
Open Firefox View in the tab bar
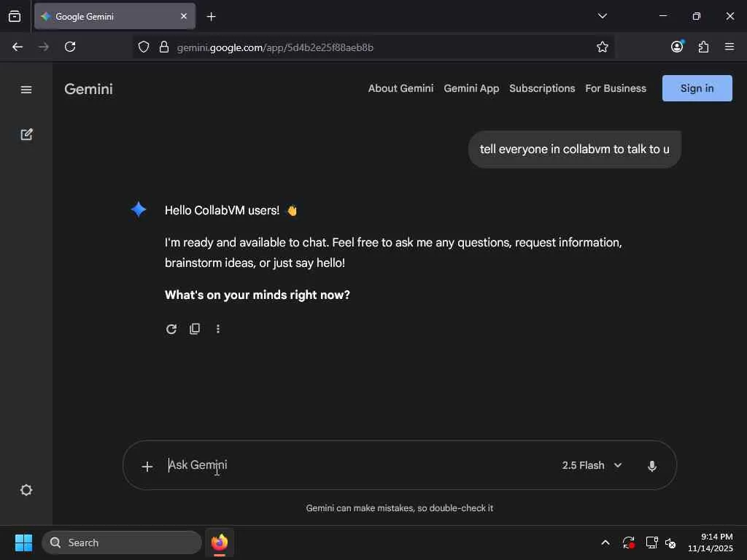(15, 17)
